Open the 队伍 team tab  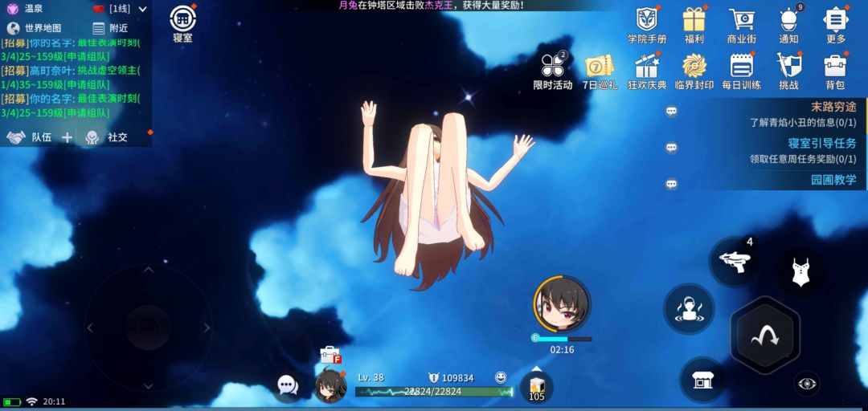tap(28, 137)
